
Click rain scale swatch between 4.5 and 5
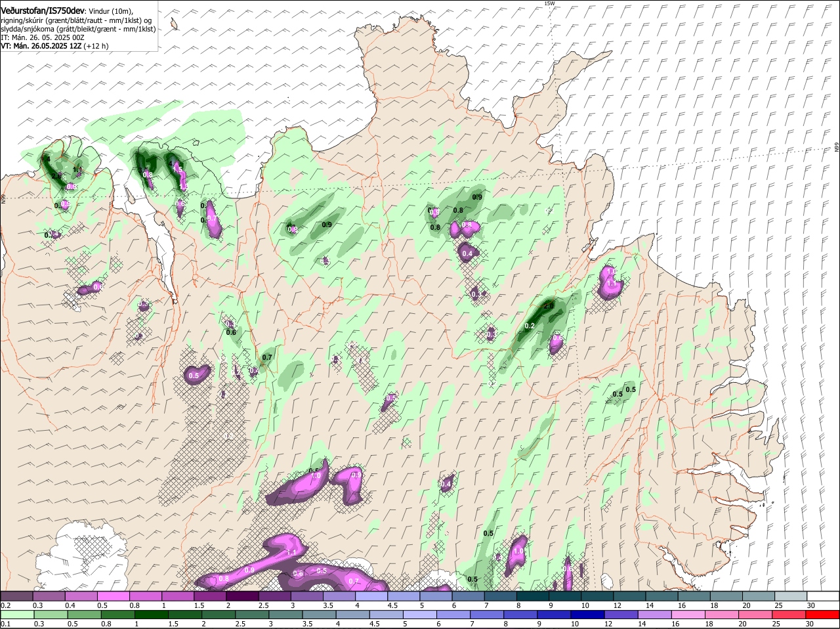pos(388,615)
